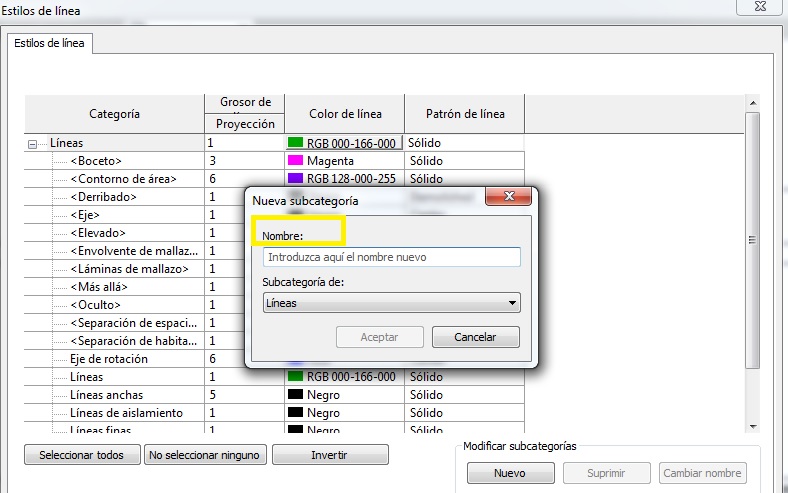Select the Eje de rotación row
Image resolution: width=788 pixels, height=493 pixels.
(110, 359)
